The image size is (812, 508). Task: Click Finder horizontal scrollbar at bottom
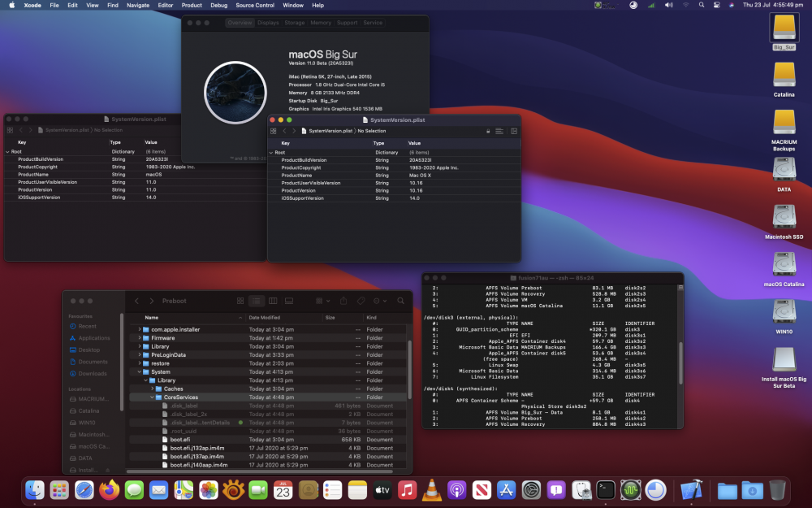pos(259,471)
